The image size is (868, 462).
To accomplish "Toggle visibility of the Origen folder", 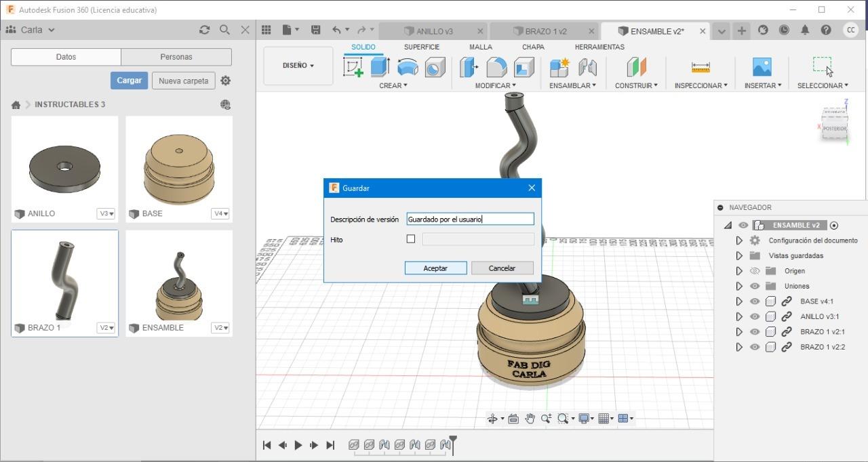I will 755,271.
